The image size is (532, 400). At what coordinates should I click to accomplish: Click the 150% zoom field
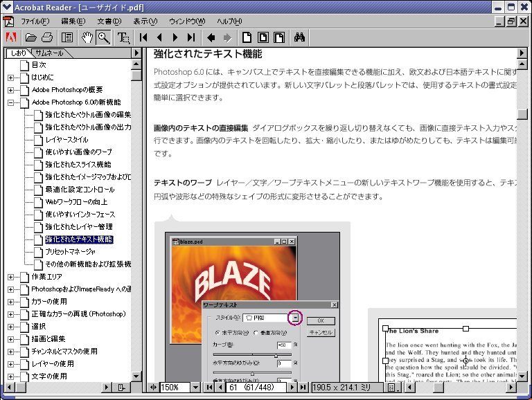point(175,387)
